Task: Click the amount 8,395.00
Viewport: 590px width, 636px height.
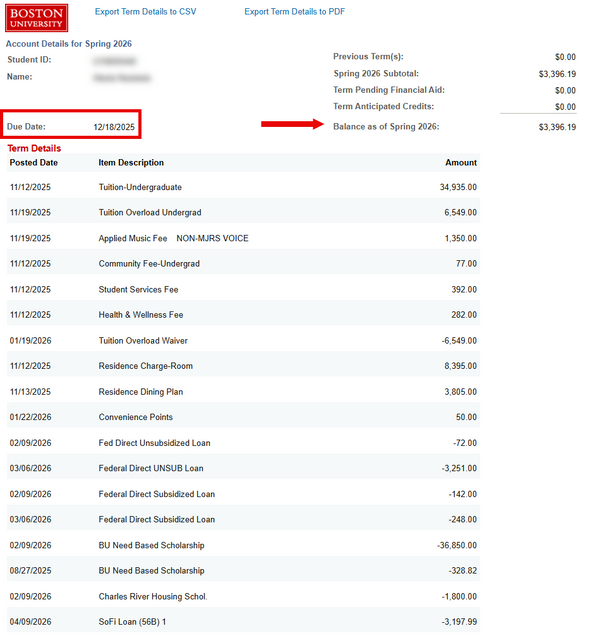Action: click(x=460, y=366)
